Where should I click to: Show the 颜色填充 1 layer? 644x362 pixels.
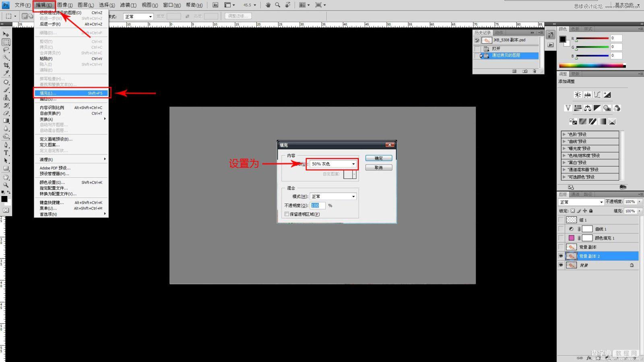coord(561,238)
